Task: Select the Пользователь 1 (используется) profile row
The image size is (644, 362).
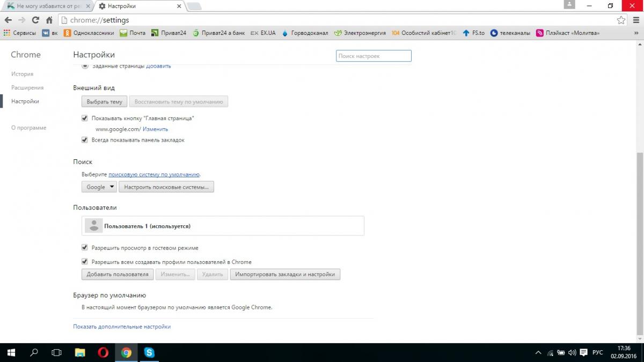Action: coord(223,226)
